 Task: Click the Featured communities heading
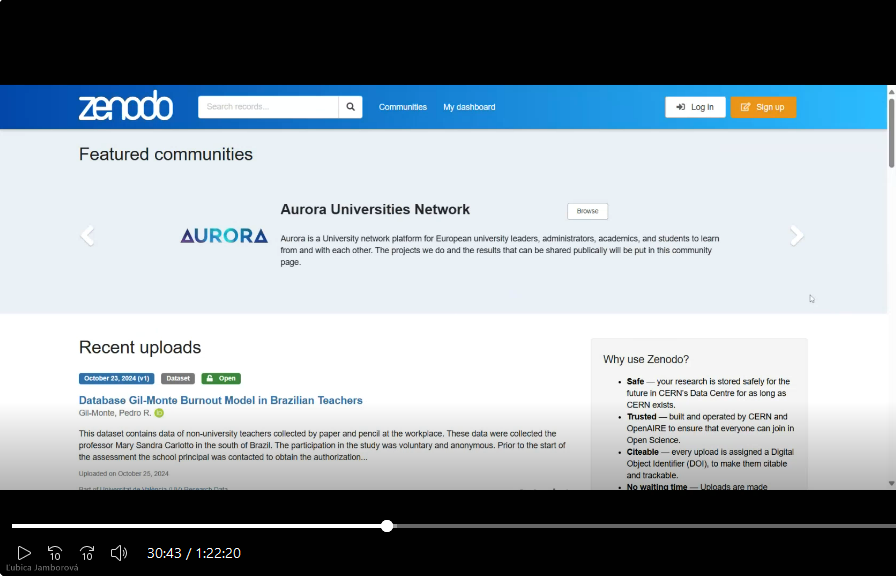coord(166,154)
